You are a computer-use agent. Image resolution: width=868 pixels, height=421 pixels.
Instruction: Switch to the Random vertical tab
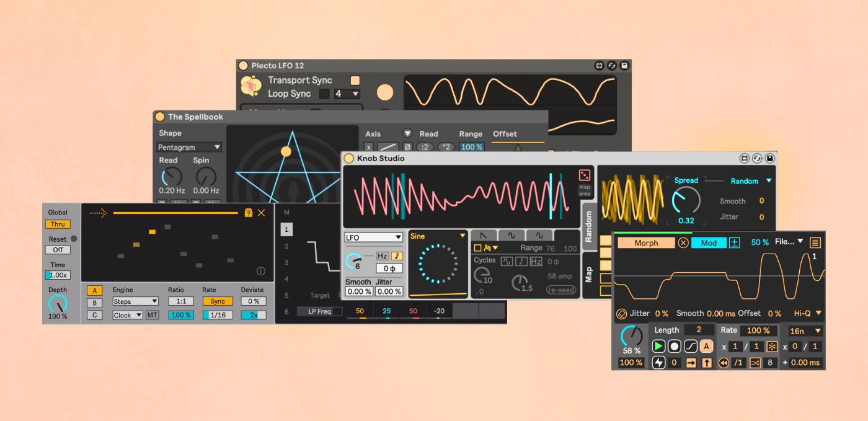[x=589, y=226]
